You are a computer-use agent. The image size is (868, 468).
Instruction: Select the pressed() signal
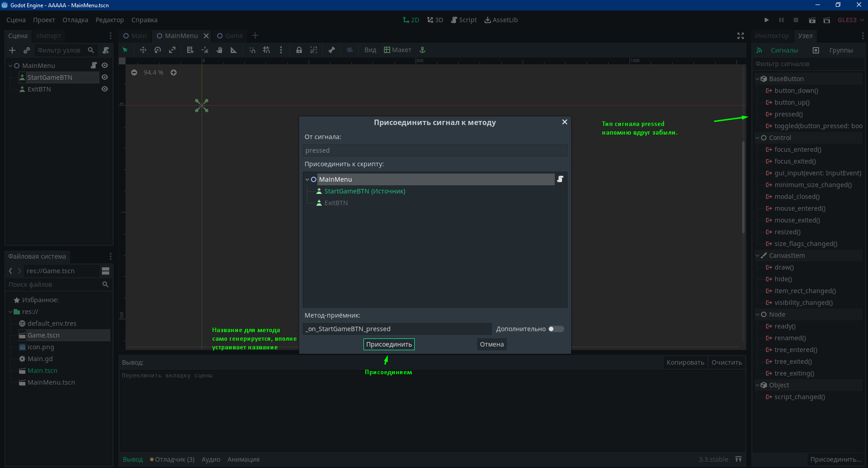[x=788, y=114]
